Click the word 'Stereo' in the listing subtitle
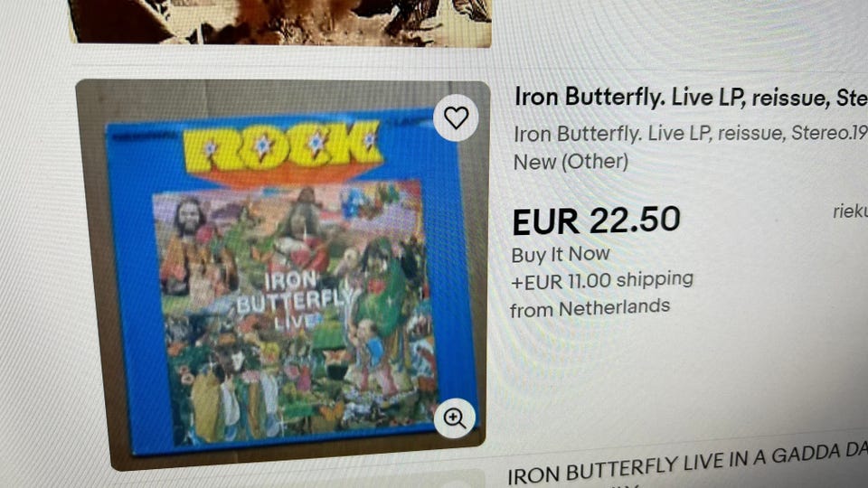The height and width of the screenshot is (488, 868). pyautogui.click(x=821, y=134)
